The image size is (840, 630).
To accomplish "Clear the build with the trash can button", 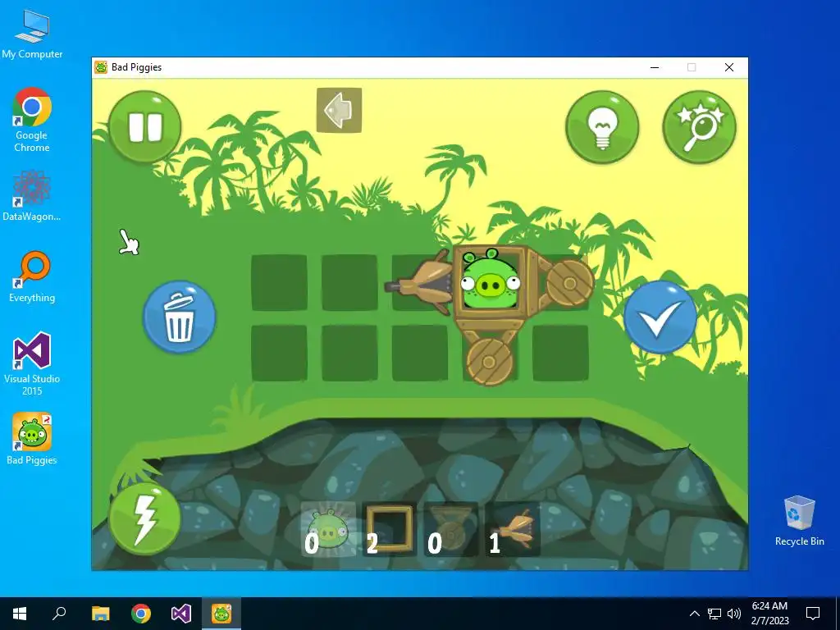I will pyautogui.click(x=179, y=317).
